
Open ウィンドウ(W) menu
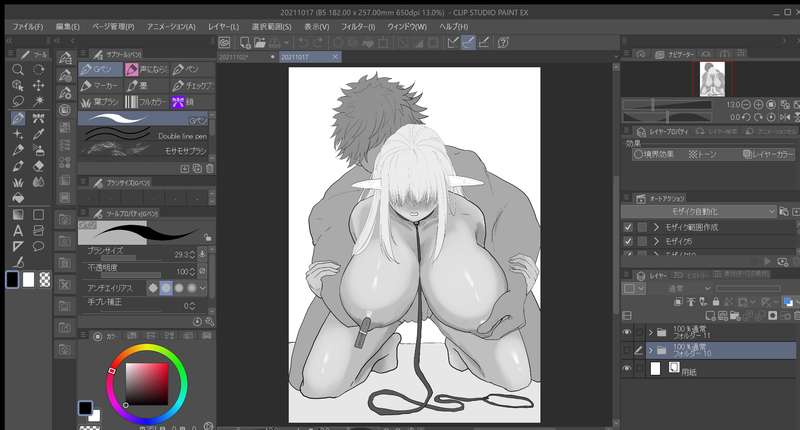[407, 27]
